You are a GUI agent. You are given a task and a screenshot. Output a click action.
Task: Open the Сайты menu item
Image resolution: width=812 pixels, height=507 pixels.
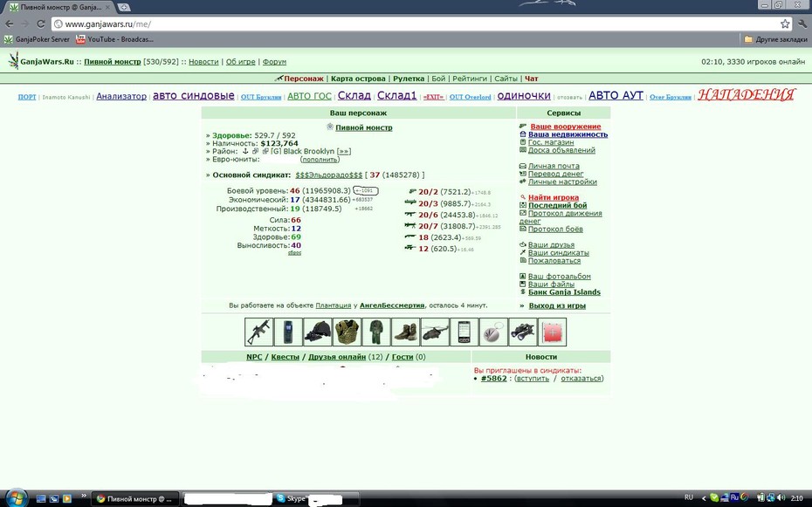point(506,79)
